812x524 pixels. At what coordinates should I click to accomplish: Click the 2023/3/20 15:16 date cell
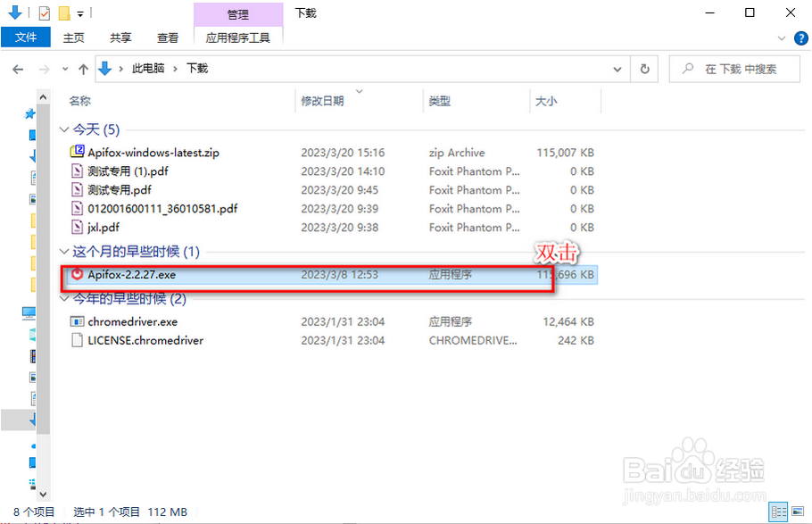[x=343, y=153]
